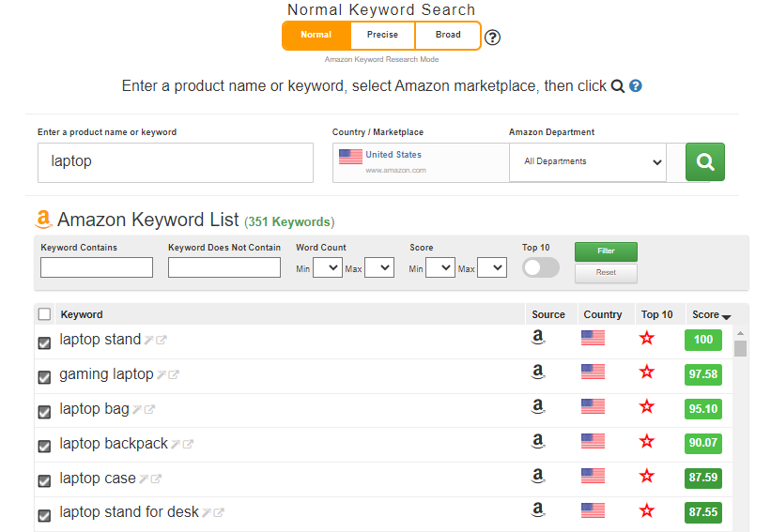Click the US flag in laptop stand for desk row
This screenshot has width=771, height=532.
[x=593, y=510]
